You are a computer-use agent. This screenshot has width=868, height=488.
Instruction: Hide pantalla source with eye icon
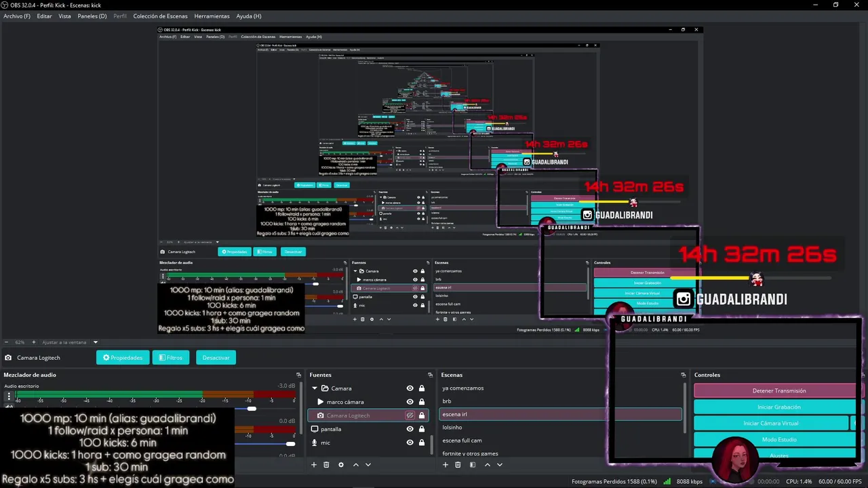click(x=410, y=429)
